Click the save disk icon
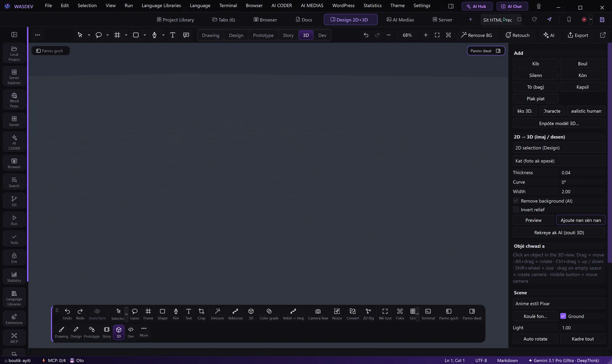The image size is (612, 364). tap(602, 20)
